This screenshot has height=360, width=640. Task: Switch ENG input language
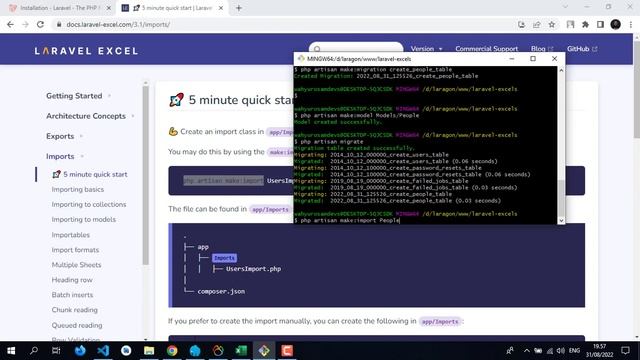[x=574, y=351]
